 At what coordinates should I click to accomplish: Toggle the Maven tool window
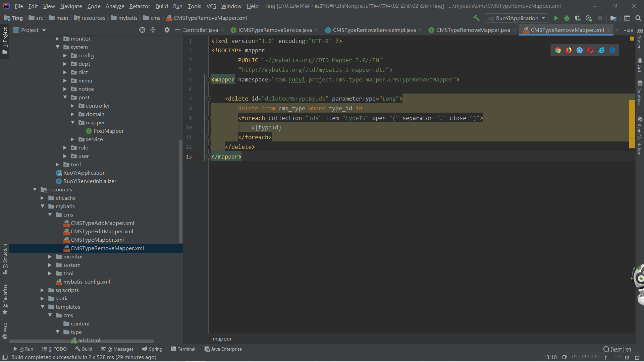coord(640,39)
